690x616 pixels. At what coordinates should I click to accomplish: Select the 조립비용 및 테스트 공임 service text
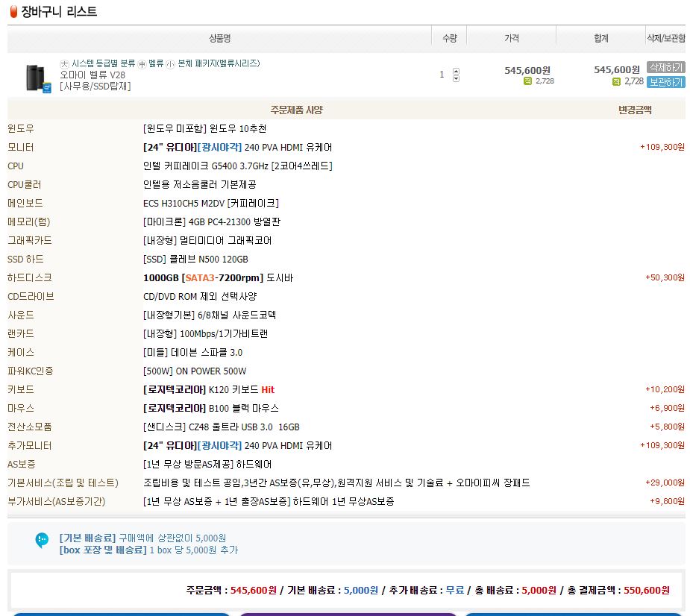(x=336, y=483)
